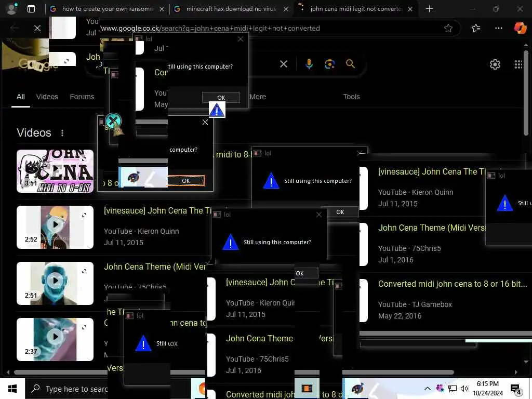Open the search Tools options
The width and height of the screenshot is (532, 399).
[351, 97]
